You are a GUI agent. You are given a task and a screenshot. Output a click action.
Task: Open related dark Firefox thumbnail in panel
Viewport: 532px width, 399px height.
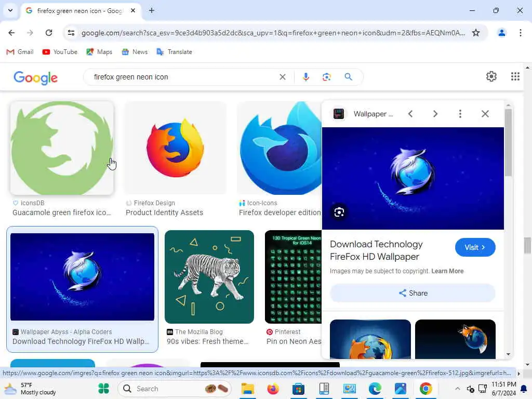(455, 339)
